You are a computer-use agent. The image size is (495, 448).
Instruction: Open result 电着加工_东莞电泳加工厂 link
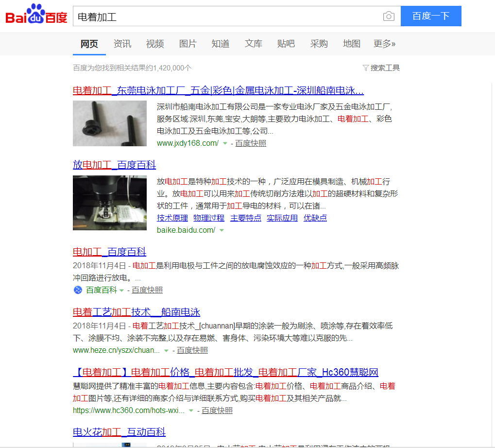click(218, 90)
